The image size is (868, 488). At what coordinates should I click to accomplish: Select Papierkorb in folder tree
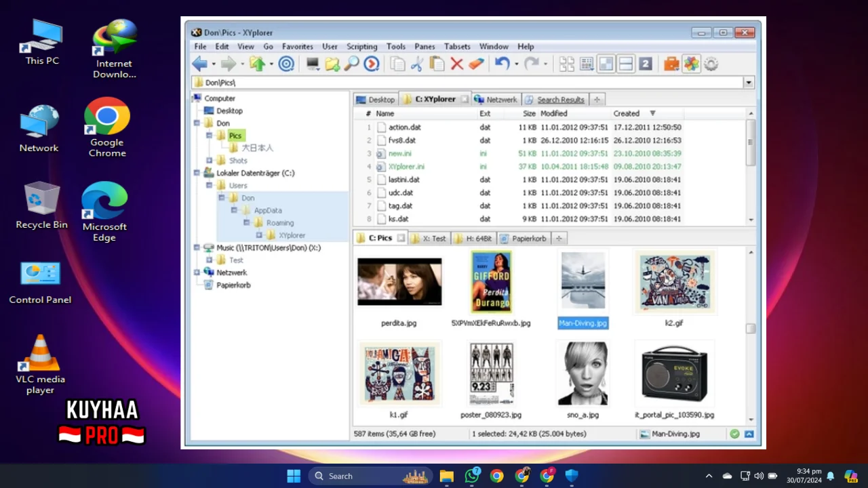pyautogui.click(x=233, y=285)
